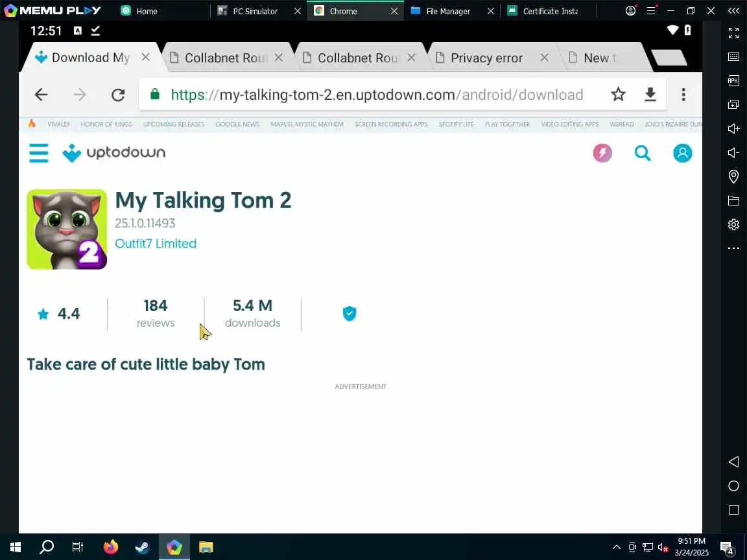The image size is (747, 560).
Task: Increase emulator volume in MEmu sidebar
Action: [733, 128]
